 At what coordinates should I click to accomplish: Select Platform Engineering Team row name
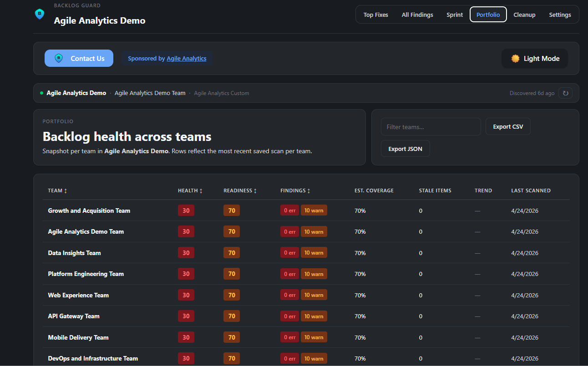click(x=86, y=274)
